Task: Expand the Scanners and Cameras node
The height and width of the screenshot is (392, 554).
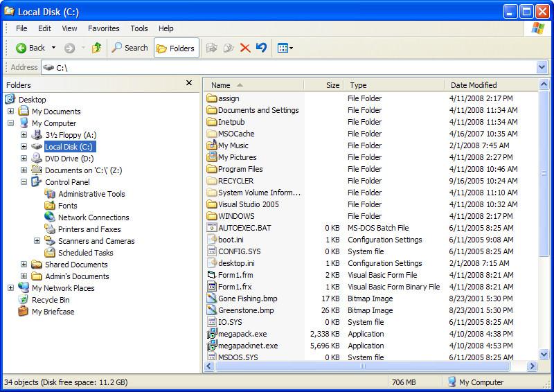Action: (37, 241)
